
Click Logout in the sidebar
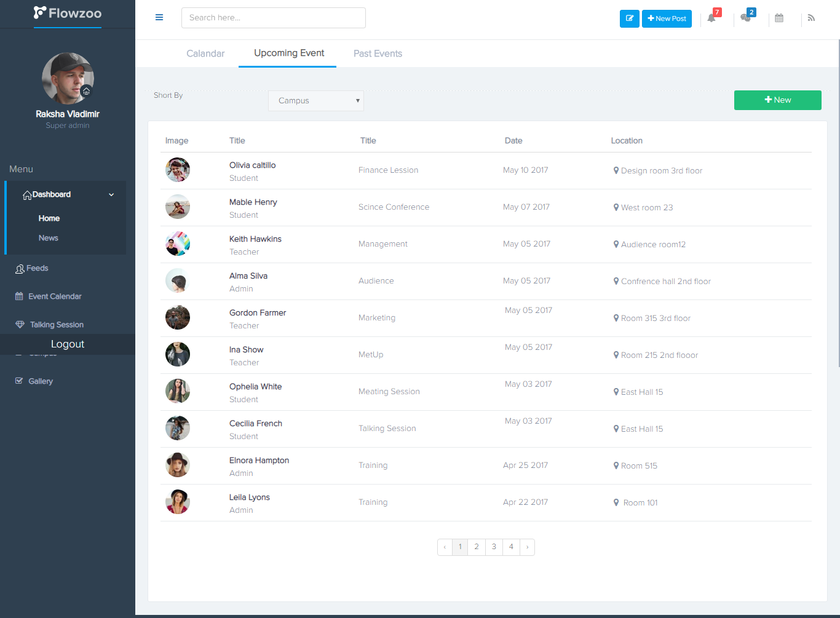[68, 344]
